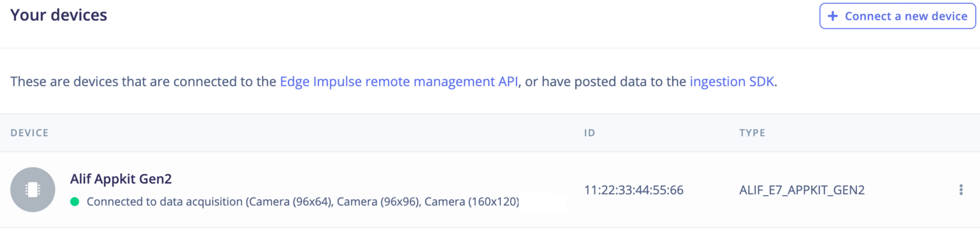Click the TYPE column header

(752, 133)
